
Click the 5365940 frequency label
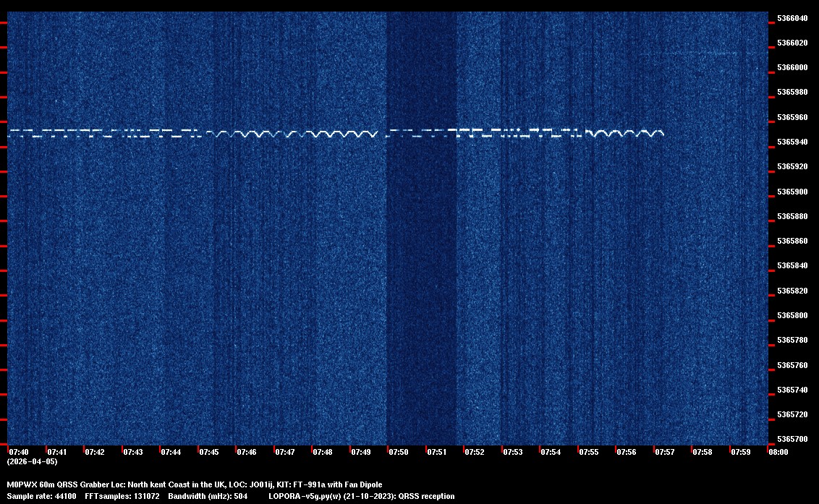pyautogui.click(x=792, y=142)
